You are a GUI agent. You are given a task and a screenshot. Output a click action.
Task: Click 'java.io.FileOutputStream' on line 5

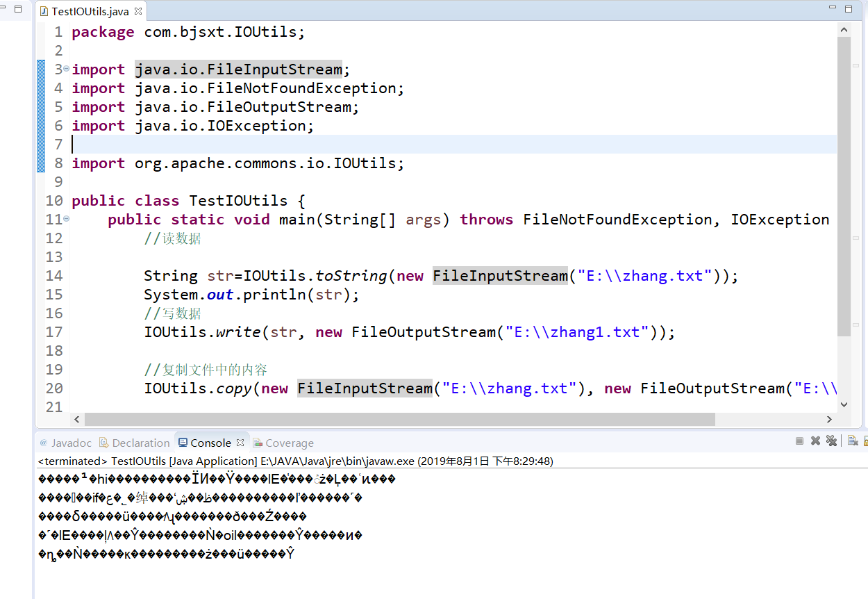click(x=242, y=107)
